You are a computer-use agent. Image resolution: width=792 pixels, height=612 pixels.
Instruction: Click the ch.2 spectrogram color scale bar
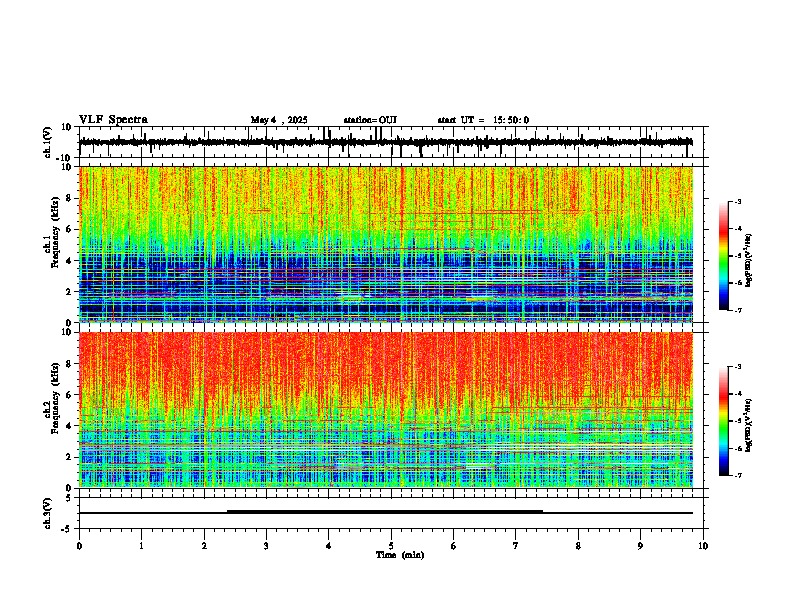pos(724,421)
